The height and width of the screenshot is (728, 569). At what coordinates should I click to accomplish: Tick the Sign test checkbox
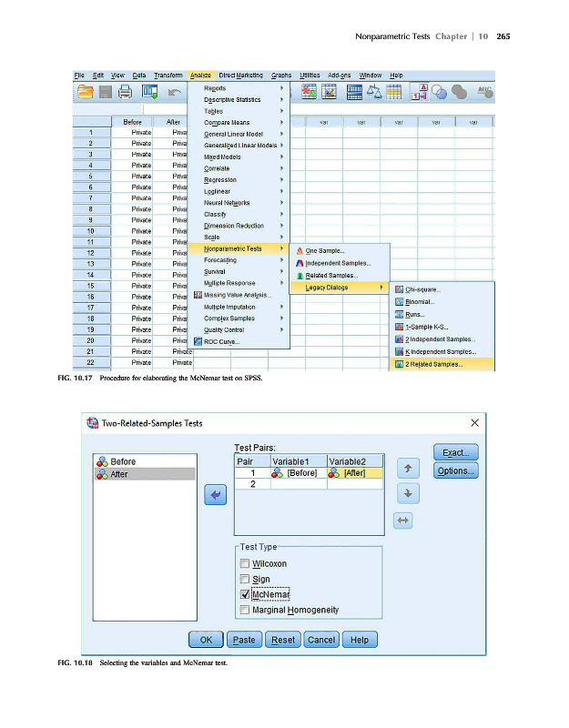(244, 579)
